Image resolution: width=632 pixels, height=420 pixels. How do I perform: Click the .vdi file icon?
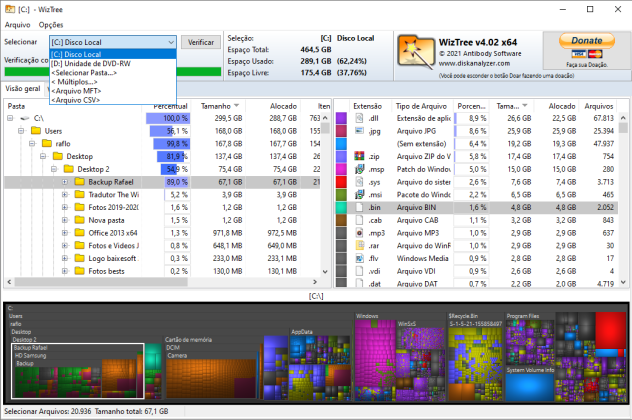pos(360,271)
